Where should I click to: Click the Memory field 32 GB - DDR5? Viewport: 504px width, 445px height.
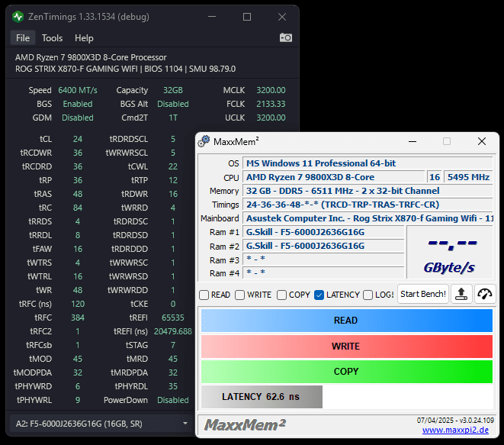368,191
